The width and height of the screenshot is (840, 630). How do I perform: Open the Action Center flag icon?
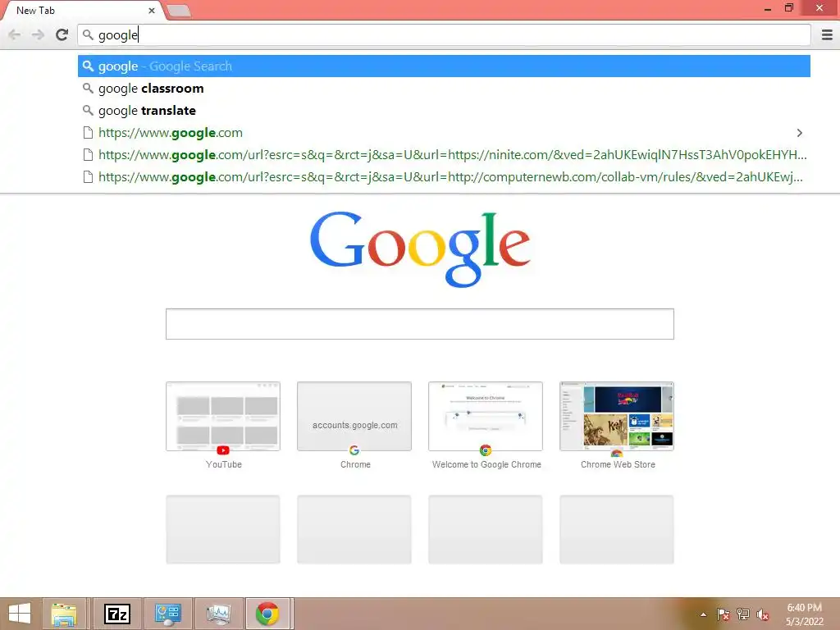click(724, 614)
